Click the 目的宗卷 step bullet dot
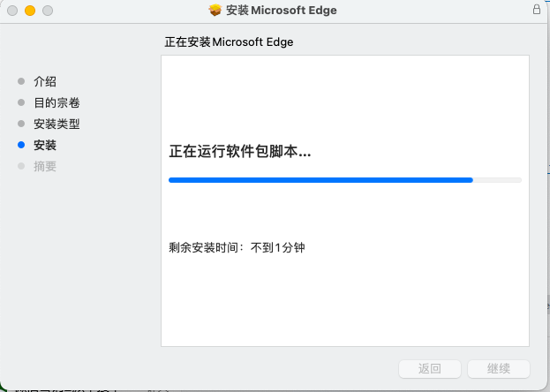Image resolution: width=550 pixels, height=392 pixels. (21, 102)
